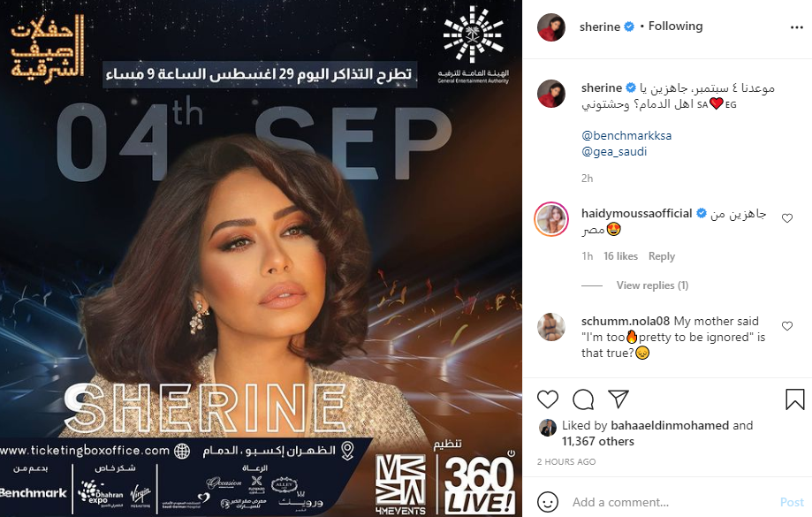Expand View replies (1)
812x517 pixels.
(x=652, y=285)
